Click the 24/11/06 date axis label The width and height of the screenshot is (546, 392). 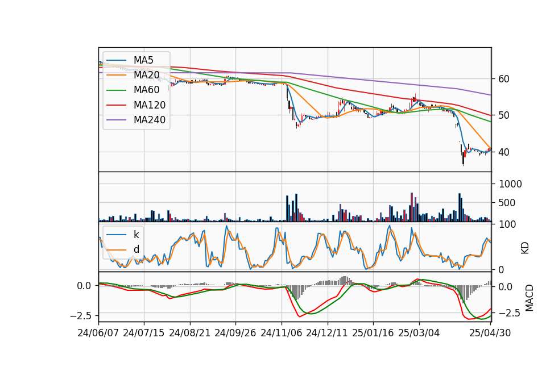[282, 333]
